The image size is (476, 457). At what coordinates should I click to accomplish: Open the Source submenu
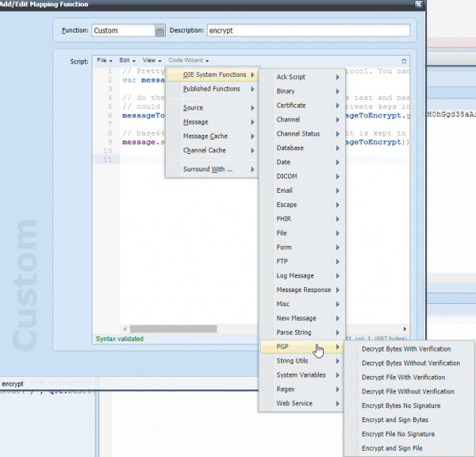(x=213, y=108)
